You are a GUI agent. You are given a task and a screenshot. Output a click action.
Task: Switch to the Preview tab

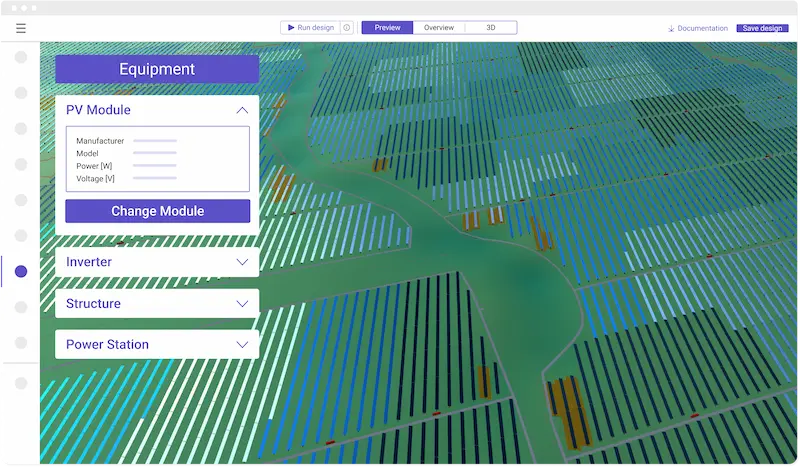click(387, 28)
